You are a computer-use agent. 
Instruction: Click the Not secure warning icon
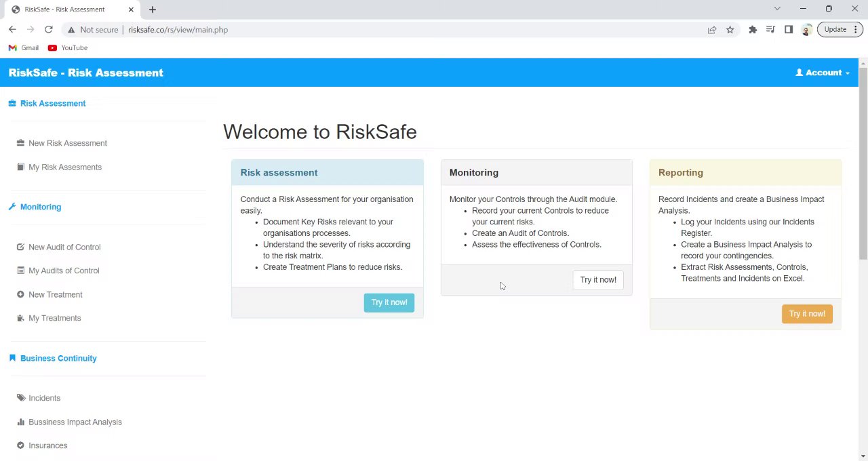[x=71, y=30]
